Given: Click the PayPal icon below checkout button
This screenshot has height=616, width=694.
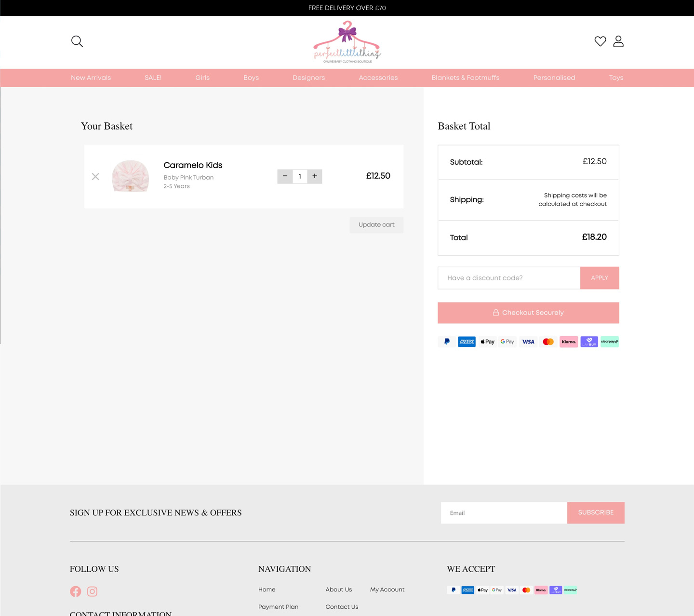Looking at the screenshot, I should coord(447,342).
